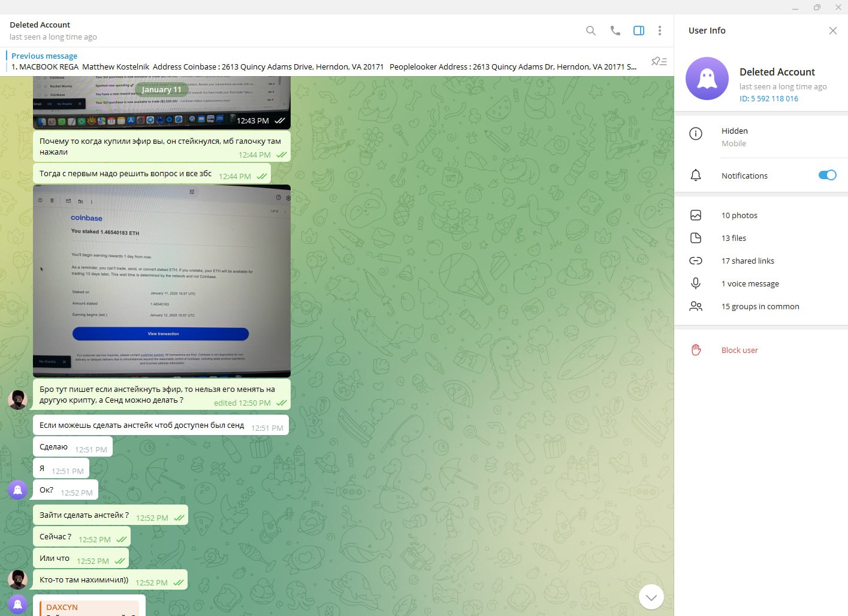The width and height of the screenshot is (848, 616).
Task: Click the Hidden mobile number row
Action: click(x=761, y=137)
